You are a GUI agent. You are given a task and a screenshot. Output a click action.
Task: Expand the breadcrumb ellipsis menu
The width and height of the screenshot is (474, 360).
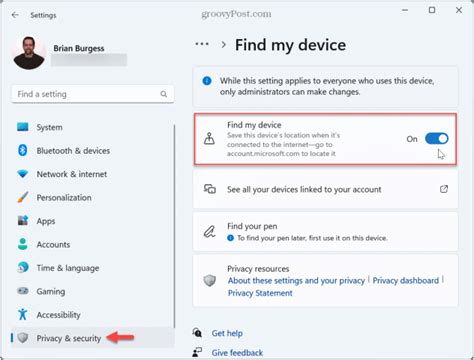(202, 44)
